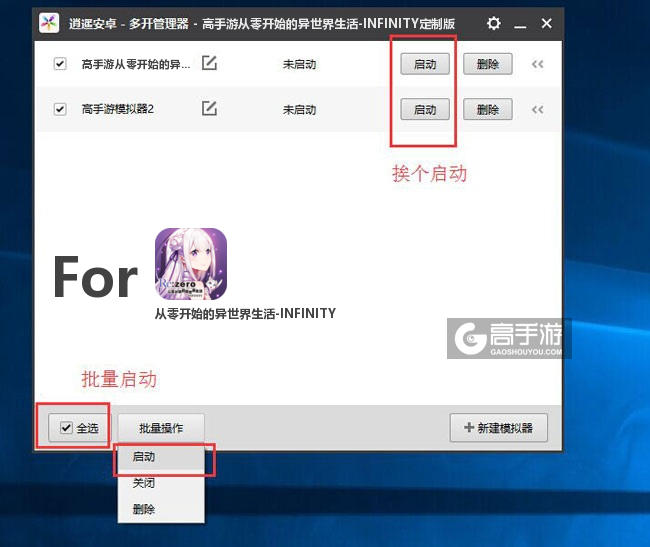Choose 删除 from the batch menu
Viewport: 650px width, 547px height.
click(x=161, y=509)
